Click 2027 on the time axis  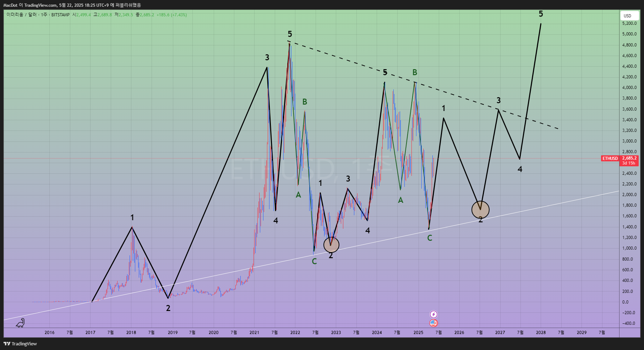(x=500, y=333)
